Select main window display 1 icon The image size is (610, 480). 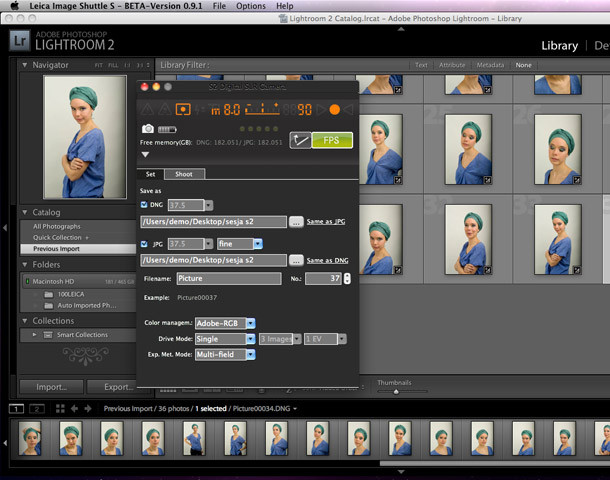(16, 409)
